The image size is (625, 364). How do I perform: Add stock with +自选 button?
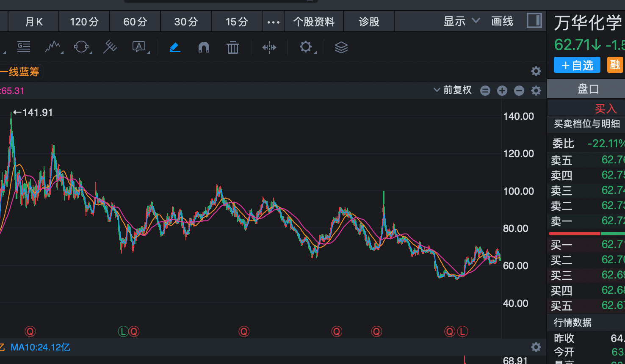577,65
